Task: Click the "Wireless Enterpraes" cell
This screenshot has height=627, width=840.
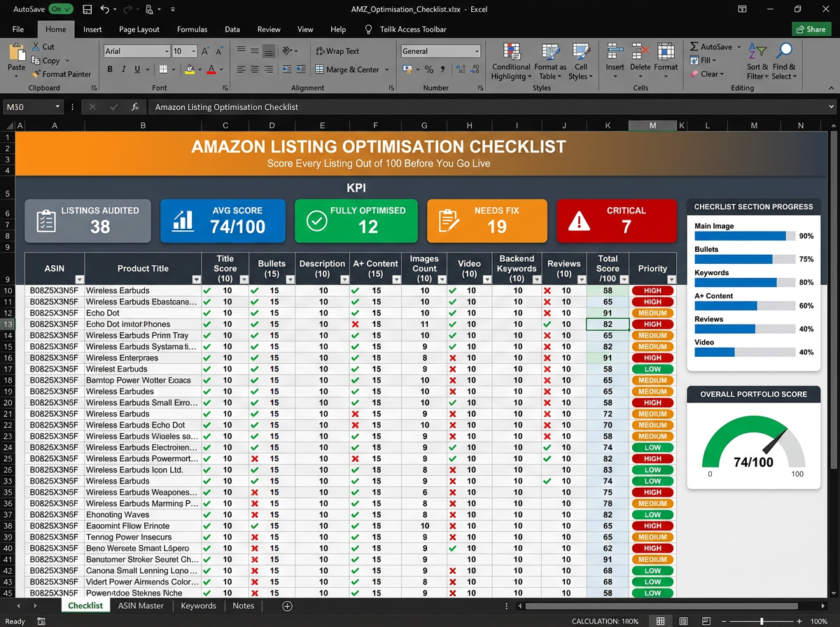Action: coord(143,358)
